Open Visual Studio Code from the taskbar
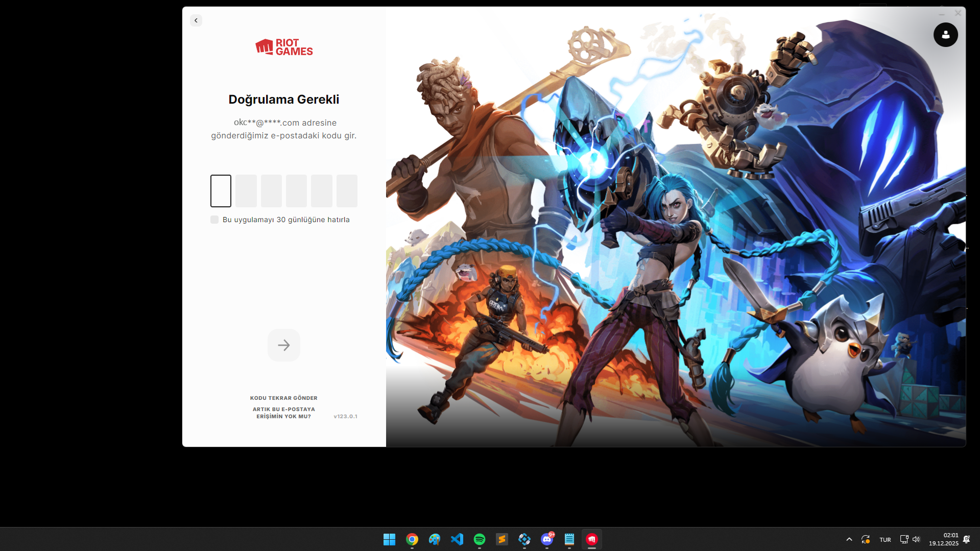 click(x=457, y=539)
